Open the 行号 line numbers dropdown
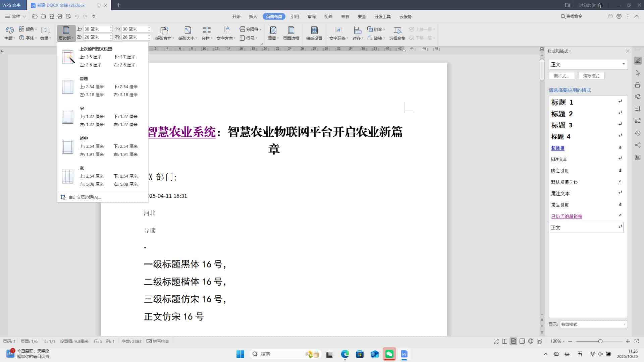Screen dimensions: 644x362 (x=249, y=38)
